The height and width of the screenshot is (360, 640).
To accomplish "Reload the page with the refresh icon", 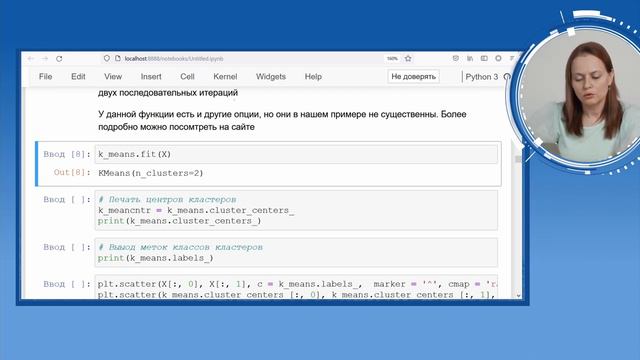I will pyautogui.click(x=59, y=59).
